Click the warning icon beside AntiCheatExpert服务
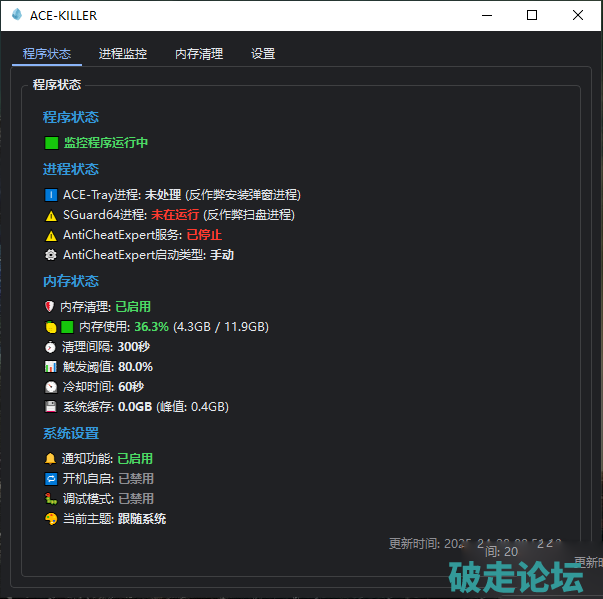The width and height of the screenshot is (603, 599). (x=51, y=235)
